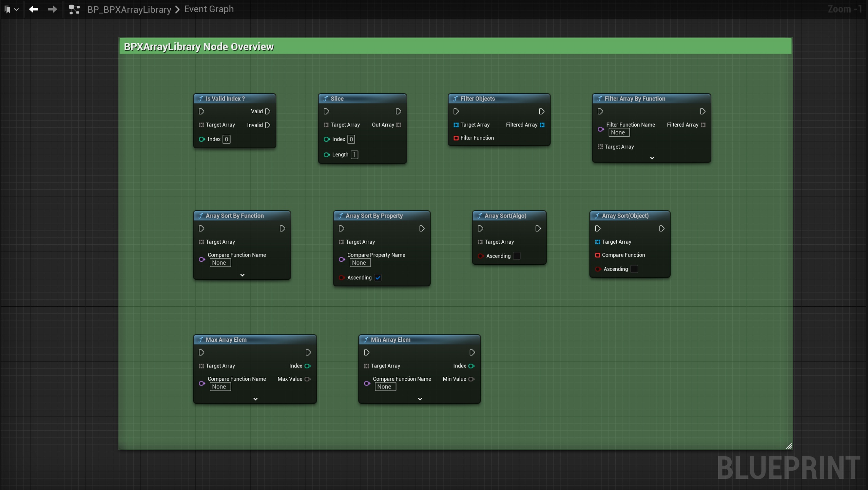Click the forward navigation arrow
This screenshot has height=490, width=868.
pos(52,9)
